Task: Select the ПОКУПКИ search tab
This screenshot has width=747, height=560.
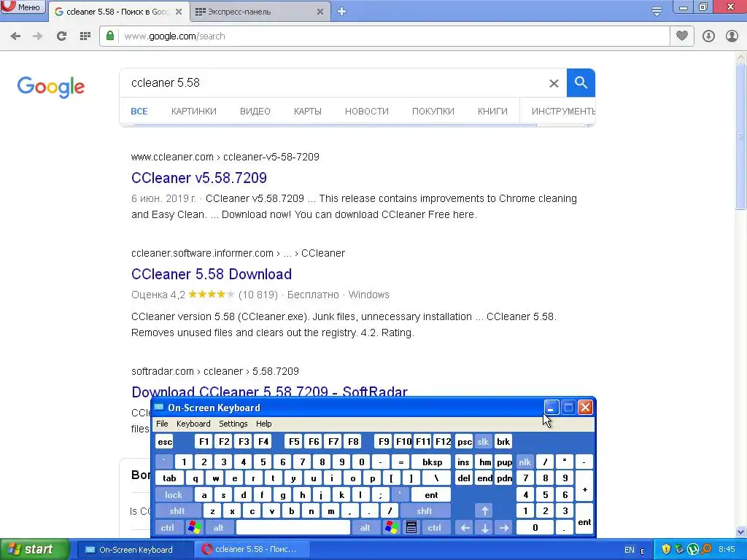Action: point(433,112)
